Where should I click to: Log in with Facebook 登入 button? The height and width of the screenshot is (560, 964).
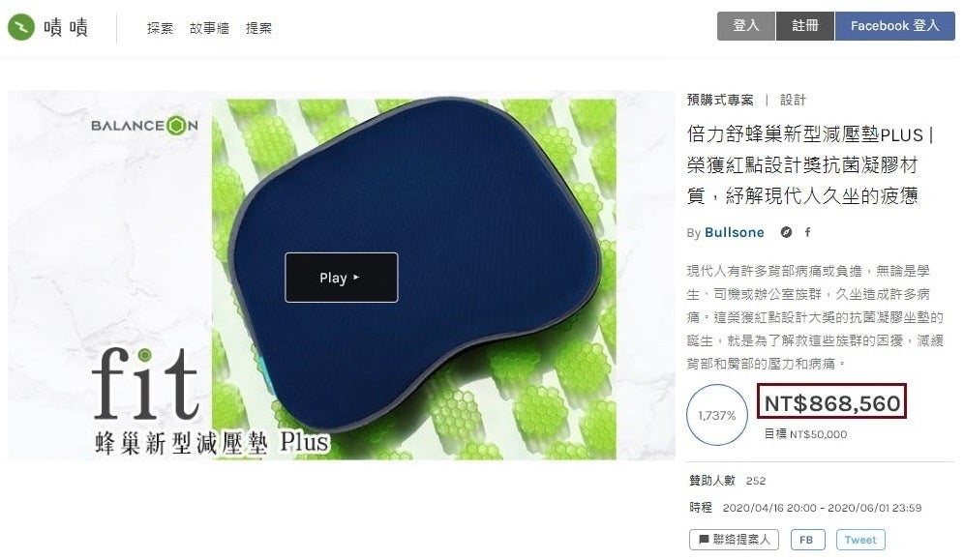coord(894,26)
